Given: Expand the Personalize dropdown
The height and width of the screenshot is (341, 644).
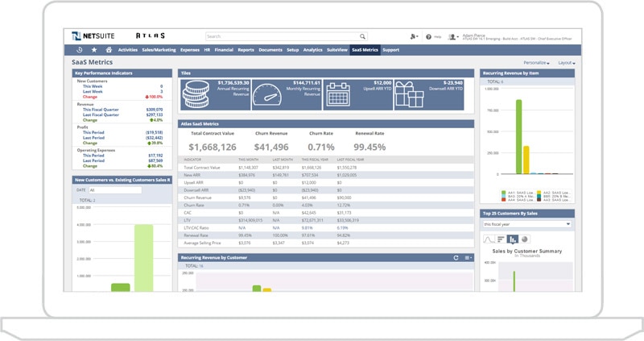Looking at the screenshot, I should pyautogui.click(x=536, y=63).
